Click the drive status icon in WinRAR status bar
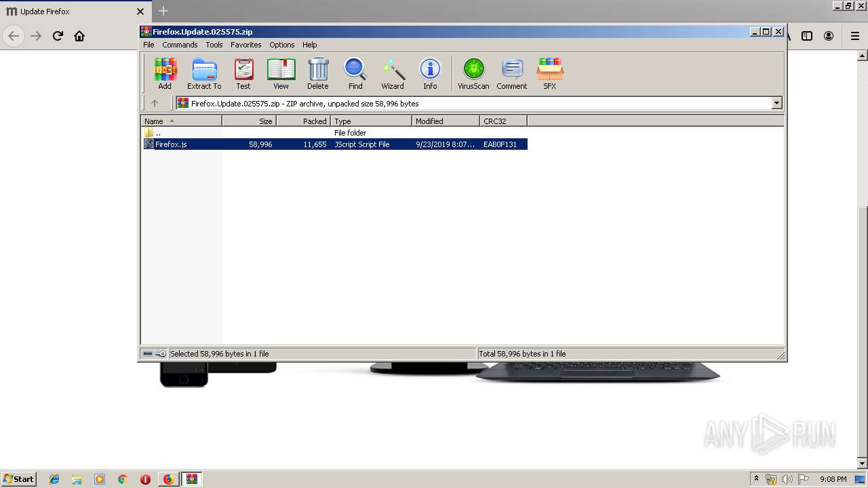 pos(148,354)
